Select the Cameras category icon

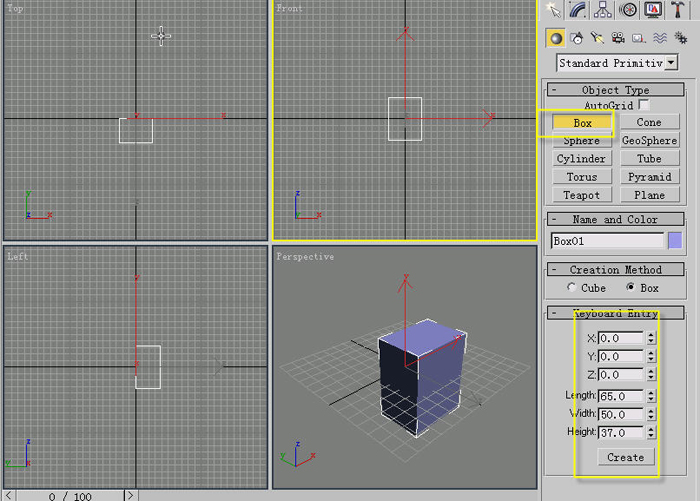point(618,38)
